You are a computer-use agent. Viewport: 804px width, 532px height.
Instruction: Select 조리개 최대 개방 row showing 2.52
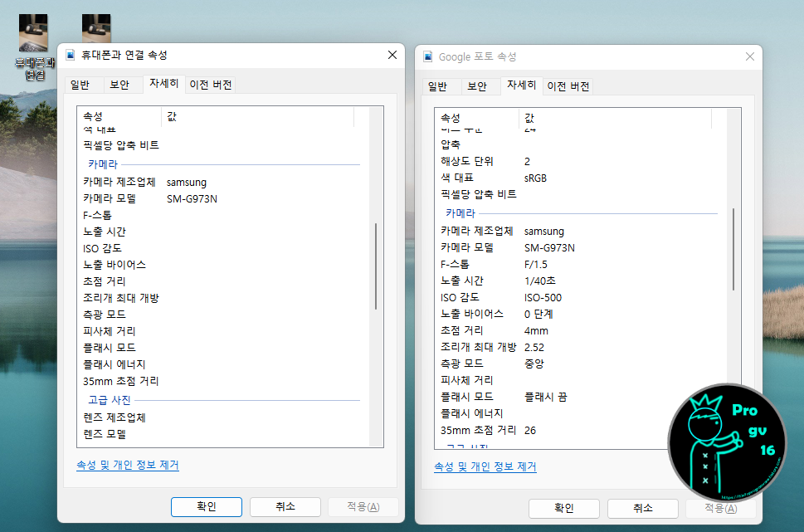(x=579, y=347)
